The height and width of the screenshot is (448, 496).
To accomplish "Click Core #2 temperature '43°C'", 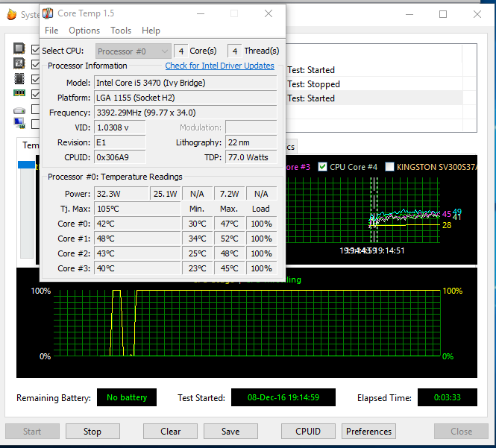I will (x=137, y=253).
